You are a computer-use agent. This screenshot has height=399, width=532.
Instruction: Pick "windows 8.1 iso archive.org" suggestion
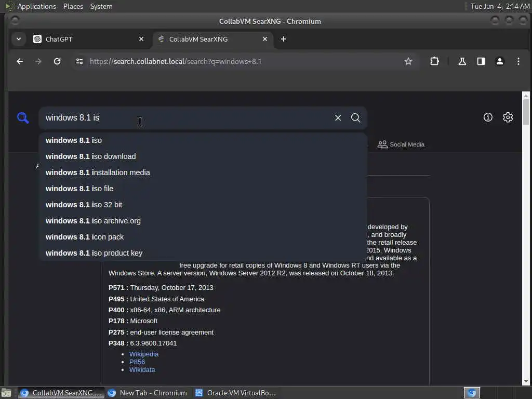pos(203,221)
